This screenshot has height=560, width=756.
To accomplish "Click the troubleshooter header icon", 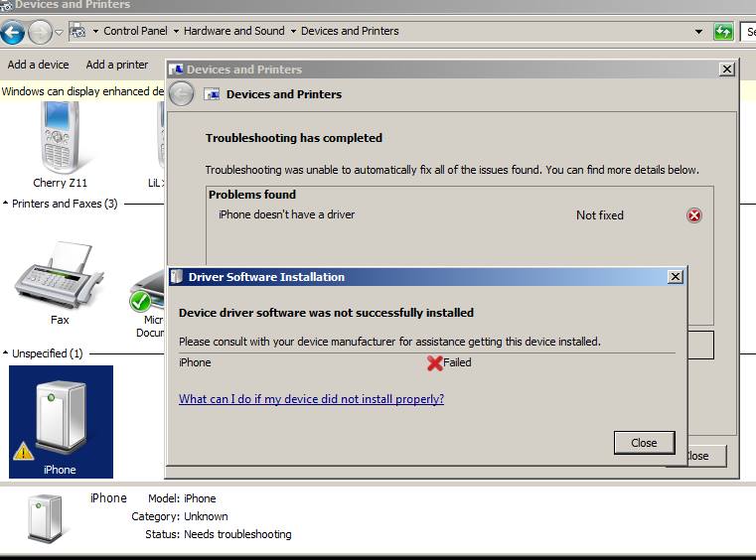I will click(212, 94).
